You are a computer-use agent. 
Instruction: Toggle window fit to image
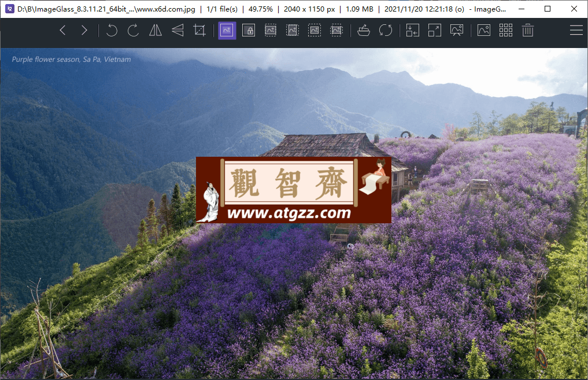412,31
